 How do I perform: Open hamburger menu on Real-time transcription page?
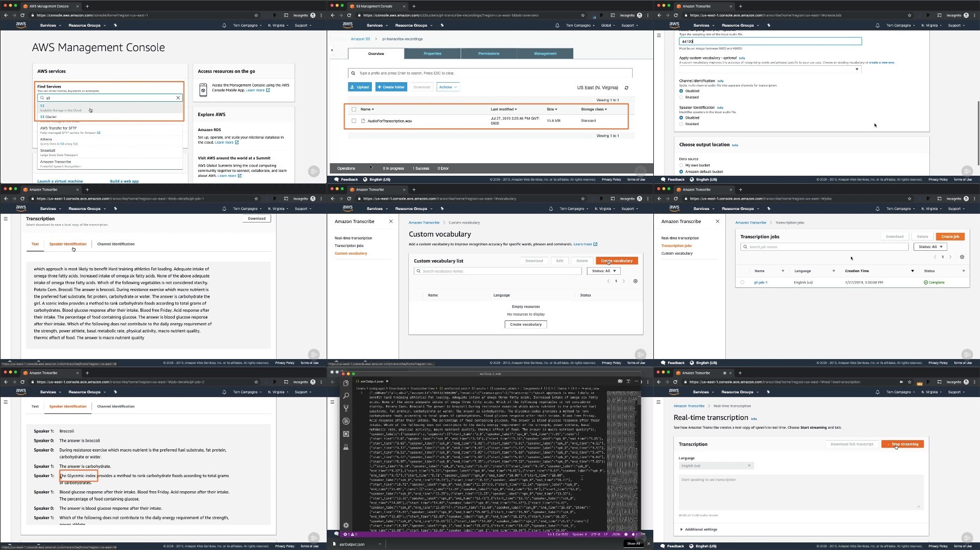point(658,402)
